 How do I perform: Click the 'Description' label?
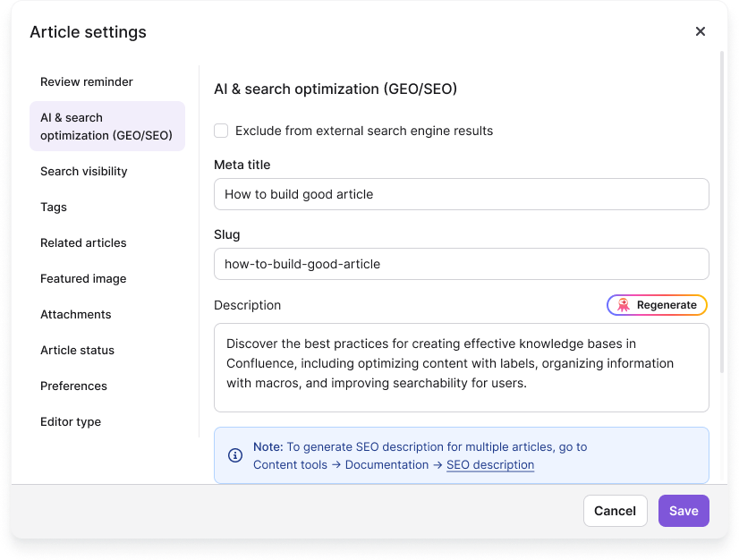pos(248,305)
